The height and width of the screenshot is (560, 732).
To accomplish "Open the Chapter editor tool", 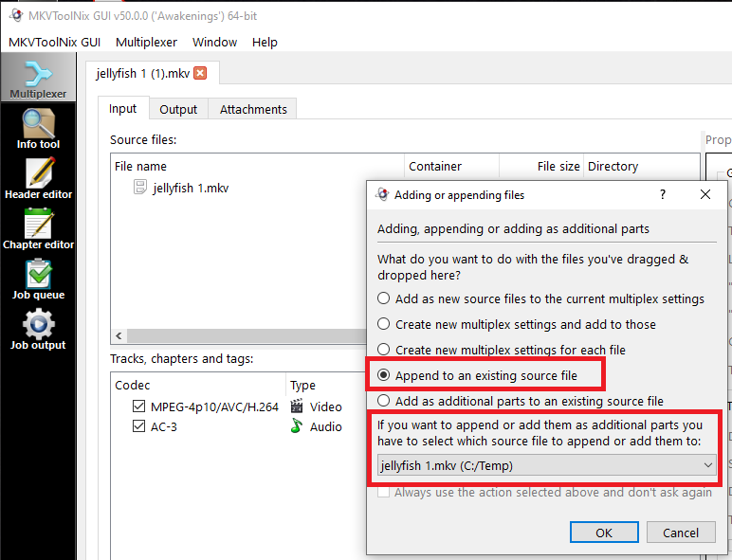I will coord(38,229).
